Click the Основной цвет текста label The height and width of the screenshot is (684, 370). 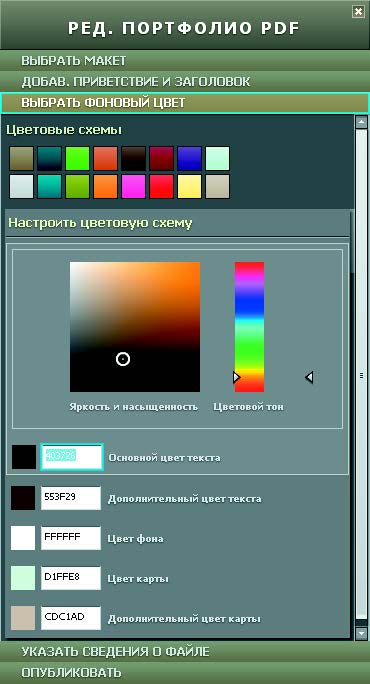(x=164, y=458)
